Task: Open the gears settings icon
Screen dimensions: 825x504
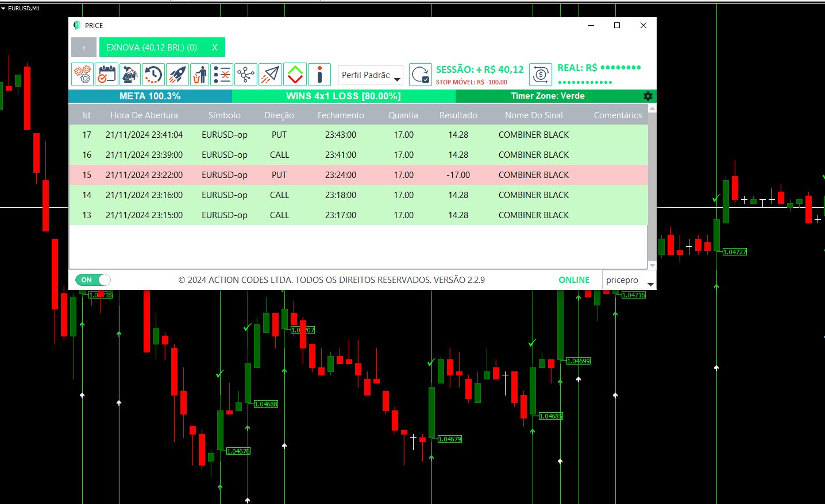Action: point(83,75)
